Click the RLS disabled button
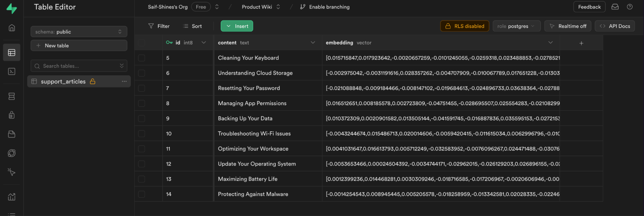This screenshot has width=644, height=216. (x=464, y=26)
